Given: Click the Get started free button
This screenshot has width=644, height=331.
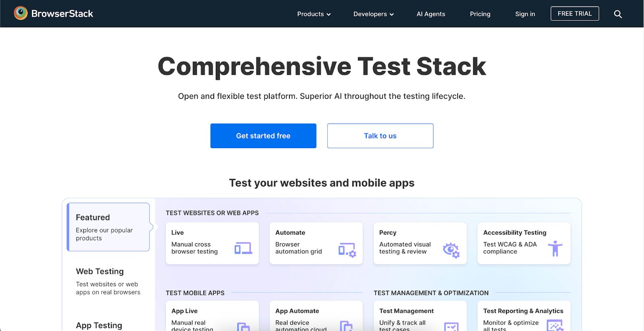Looking at the screenshot, I should click(x=263, y=136).
